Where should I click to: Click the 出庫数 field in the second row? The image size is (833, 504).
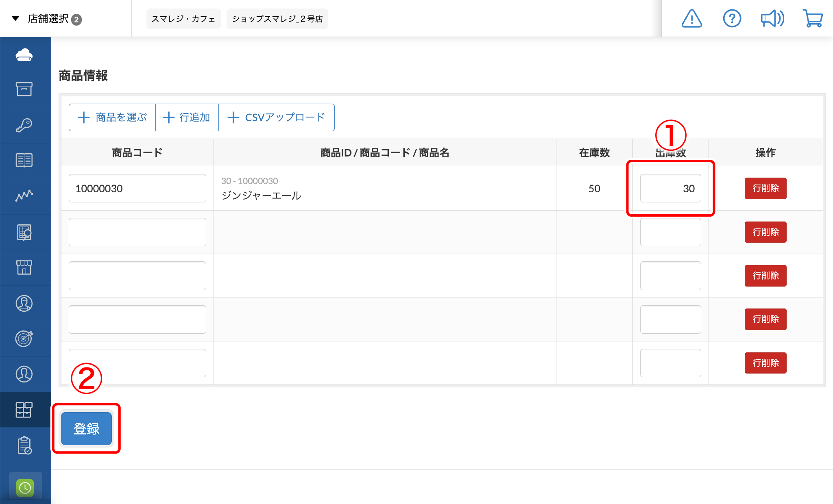coord(670,232)
